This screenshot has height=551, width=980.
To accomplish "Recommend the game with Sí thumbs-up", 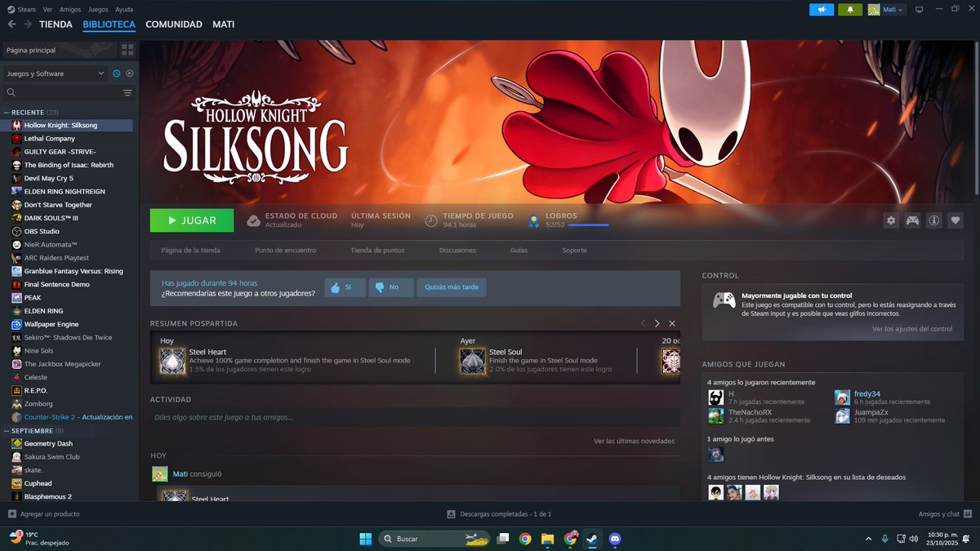I will pyautogui.click(x=345, y=287).
